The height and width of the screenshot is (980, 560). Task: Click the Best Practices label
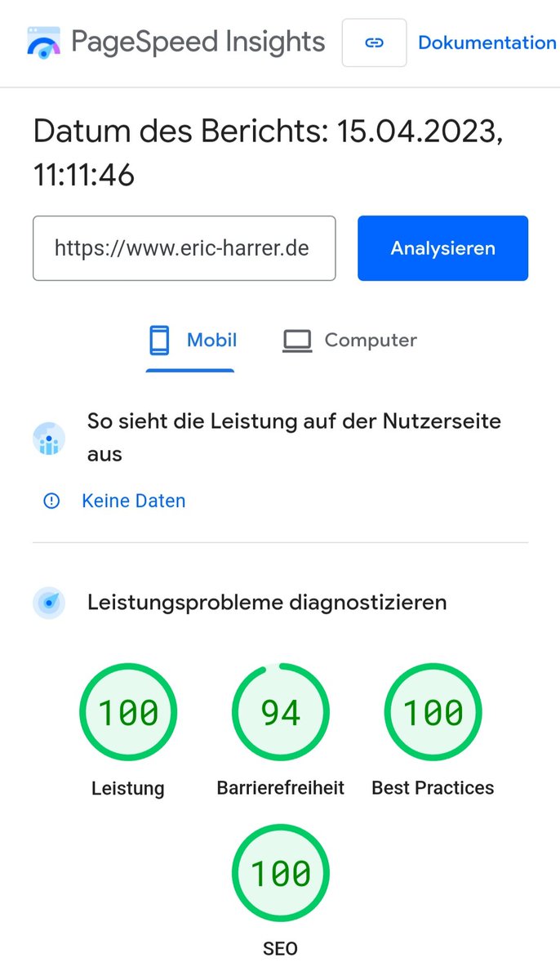pyautogui.click(x=433, y=788)
